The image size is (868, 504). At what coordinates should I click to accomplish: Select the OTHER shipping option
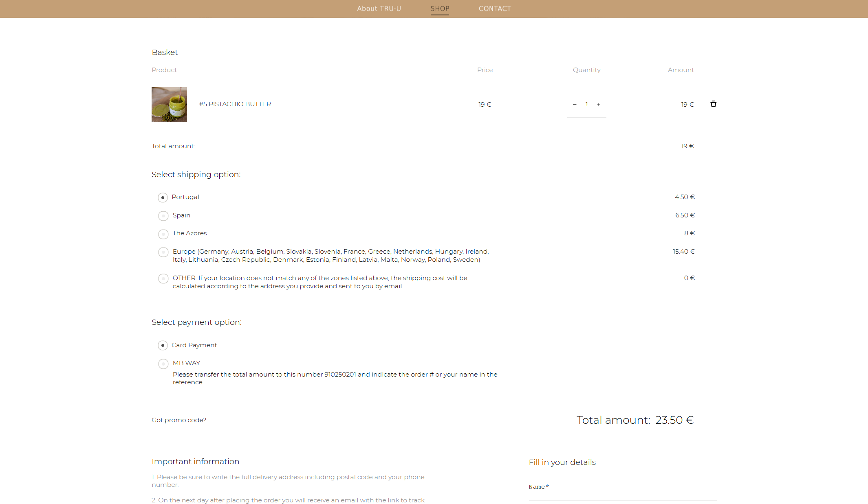pyautogui.click(x=163, y=278)
